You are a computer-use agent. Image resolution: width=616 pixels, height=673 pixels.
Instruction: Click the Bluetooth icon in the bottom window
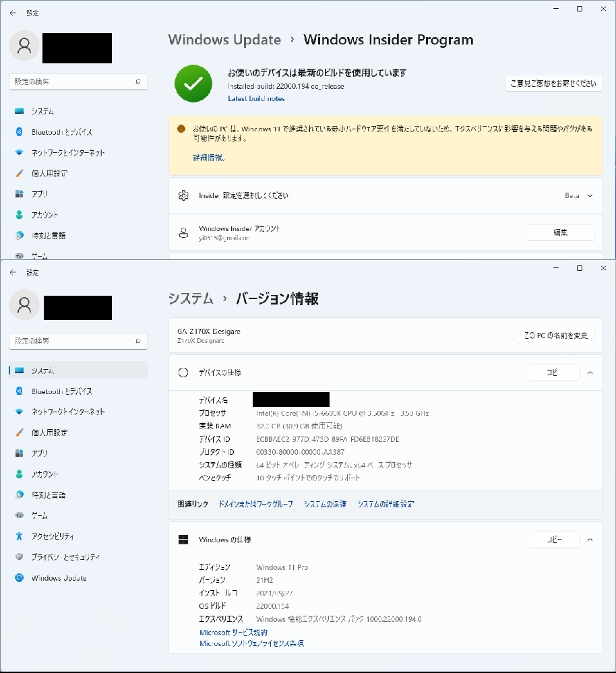[x=20, y=391]
